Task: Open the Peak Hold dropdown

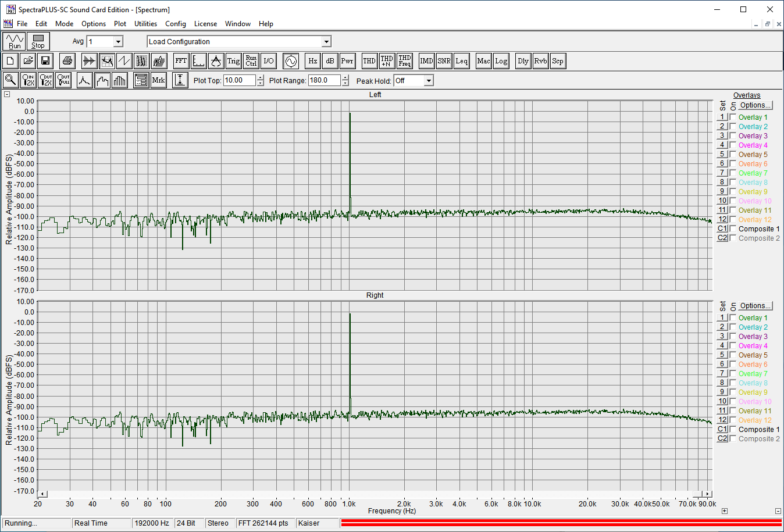Action: click(x=429, y=81)
